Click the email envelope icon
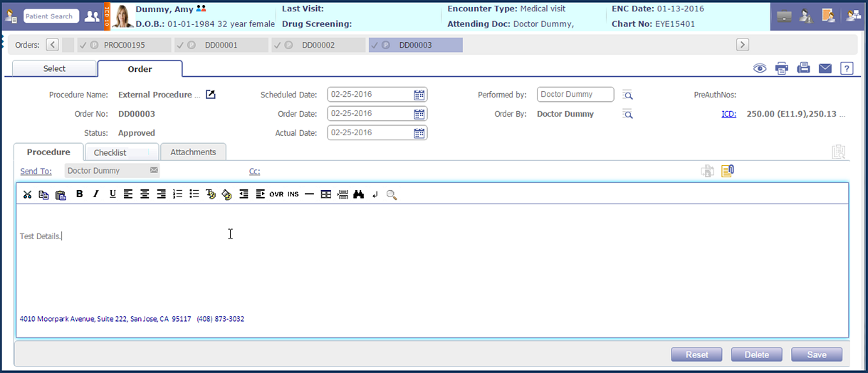Screen dimensions: 868x373 [x=825, y=68]
